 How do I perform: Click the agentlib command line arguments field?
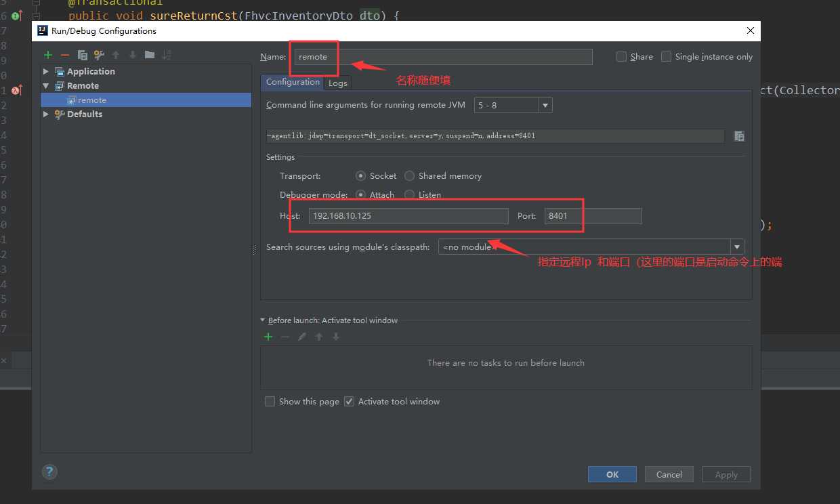(495, 136)
